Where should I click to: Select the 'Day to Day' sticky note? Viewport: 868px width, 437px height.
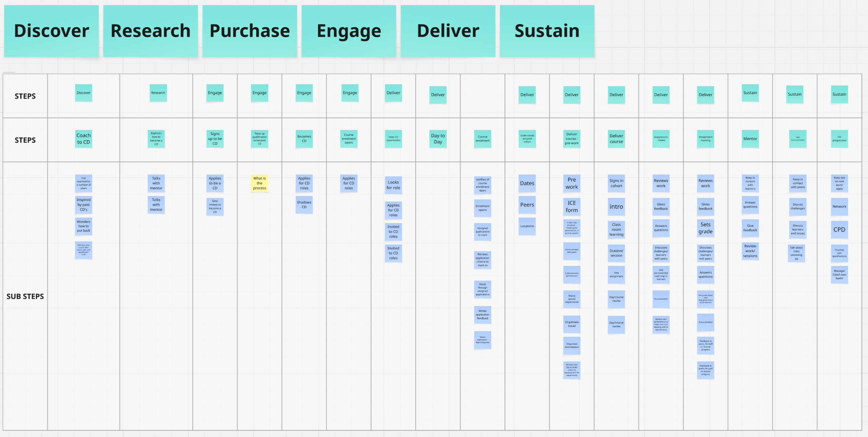click(437, 139)
